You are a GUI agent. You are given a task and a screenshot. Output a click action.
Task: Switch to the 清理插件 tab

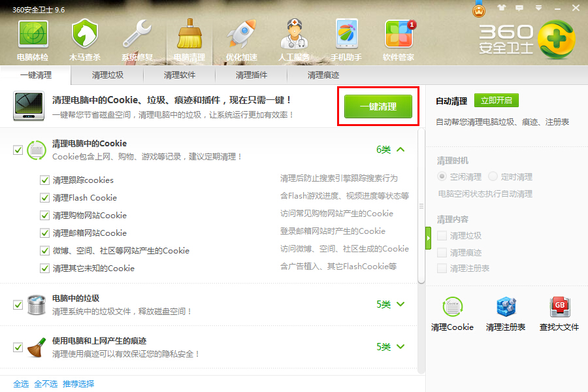click(x=251, y=75)
